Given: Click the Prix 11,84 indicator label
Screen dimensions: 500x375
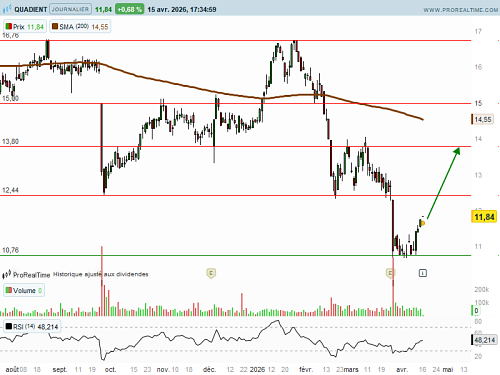Looking at the screenshot, I should pyautogui.click(x=25, y=27).
